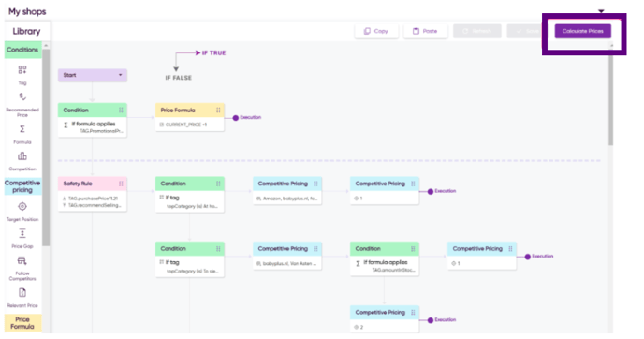Screen dimensions: 644x339
Task: Click drag handle on Price Formula node
Action: coord(218,111)
